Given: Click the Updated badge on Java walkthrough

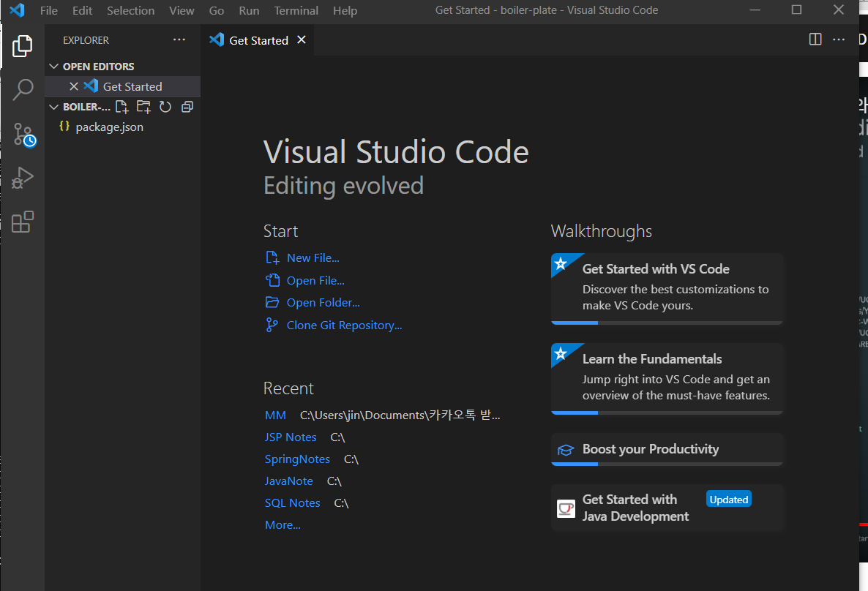Looking at the screenshot, I should [728, 499].
